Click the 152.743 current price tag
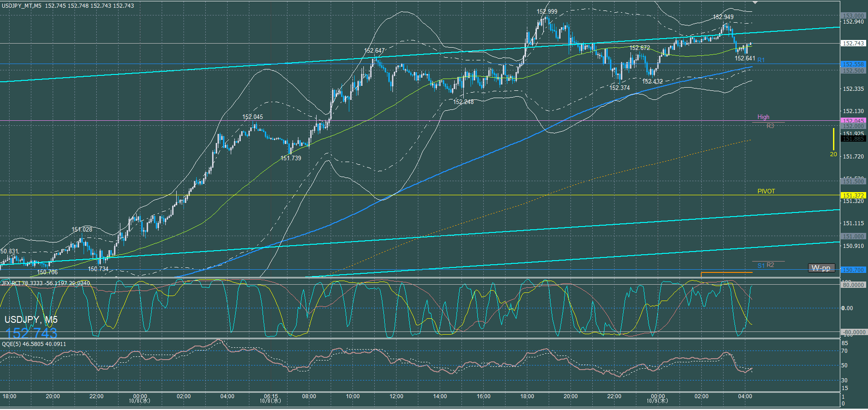This screenshot has width=868, height=410. 853,43
